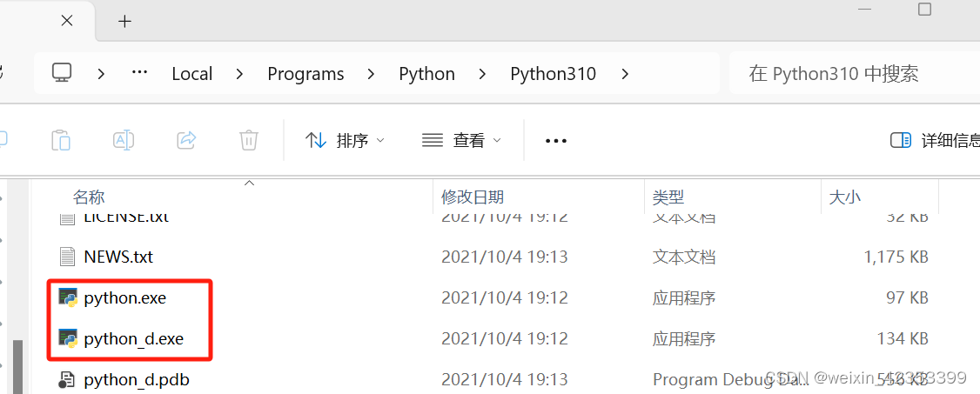
Task: Sort by 大小 column header
Action: [845, 197]
